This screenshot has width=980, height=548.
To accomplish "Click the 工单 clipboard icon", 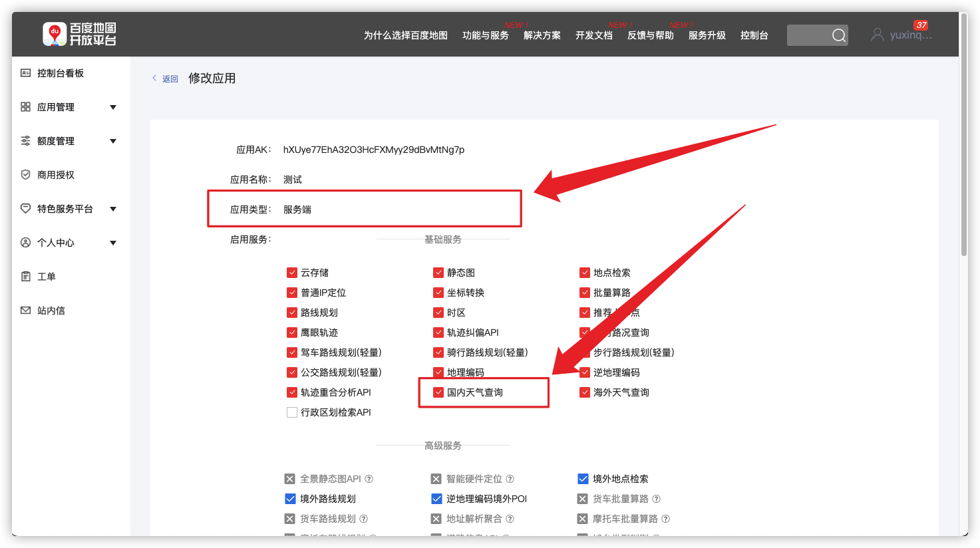I will click(x=25, y=277).
